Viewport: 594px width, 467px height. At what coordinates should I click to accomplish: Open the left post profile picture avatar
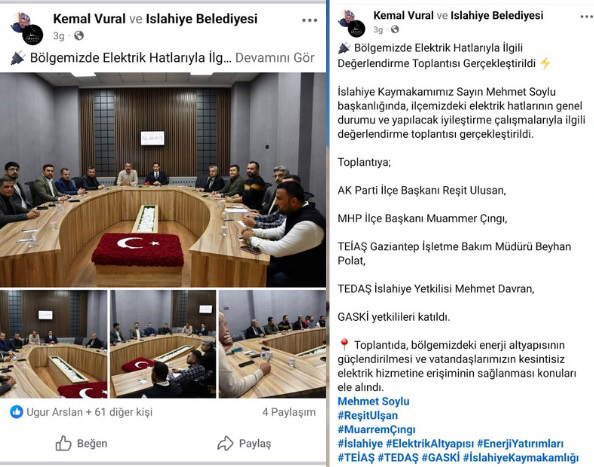coord(27,28)
